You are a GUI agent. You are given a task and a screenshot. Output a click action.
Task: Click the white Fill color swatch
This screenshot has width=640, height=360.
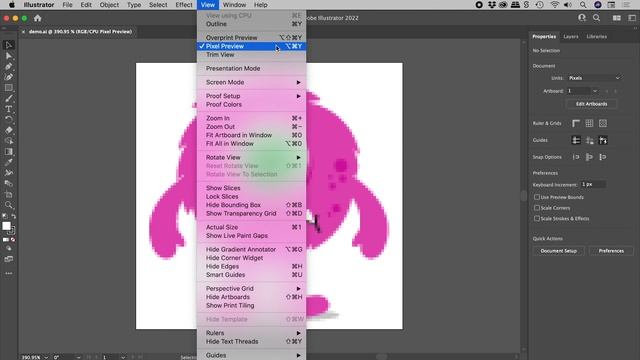[x=6, y=226]
